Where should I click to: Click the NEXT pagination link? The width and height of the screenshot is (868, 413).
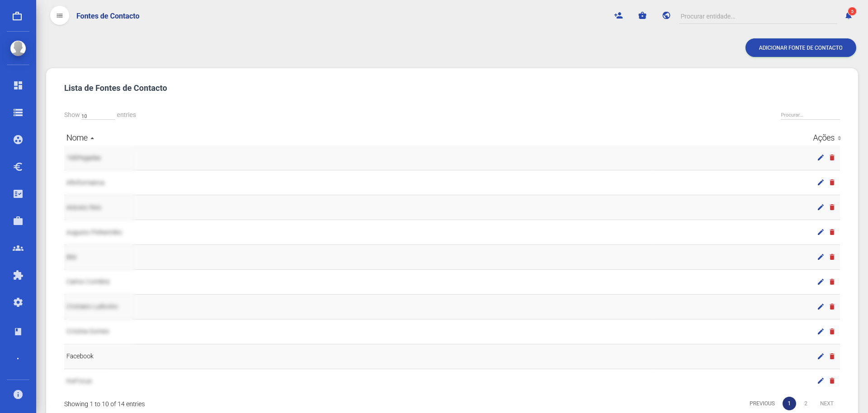coord(826,404)
